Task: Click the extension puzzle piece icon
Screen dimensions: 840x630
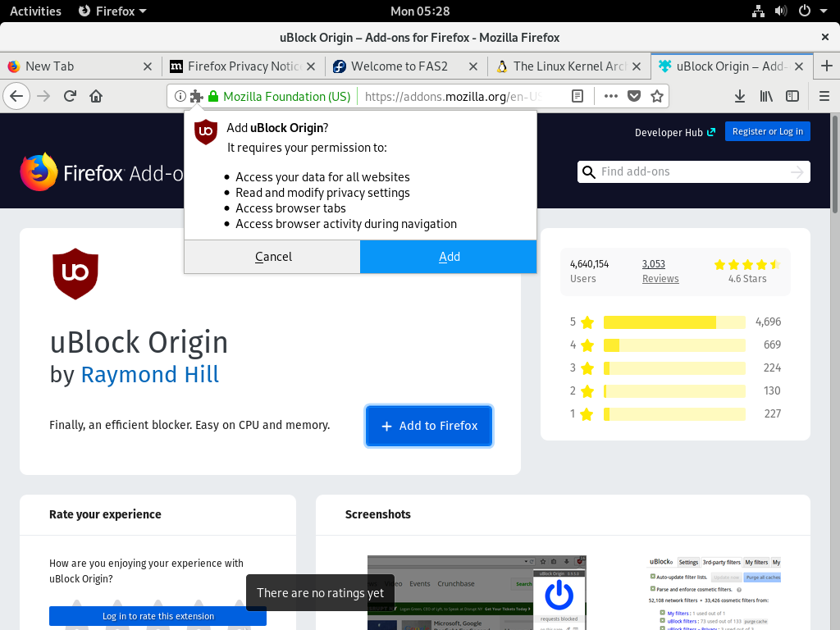Action: (x=197, y=97)
